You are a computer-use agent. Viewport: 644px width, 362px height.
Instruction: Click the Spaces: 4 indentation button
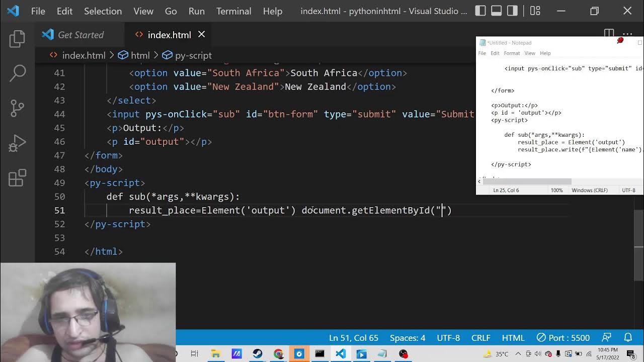coord(408,338)
